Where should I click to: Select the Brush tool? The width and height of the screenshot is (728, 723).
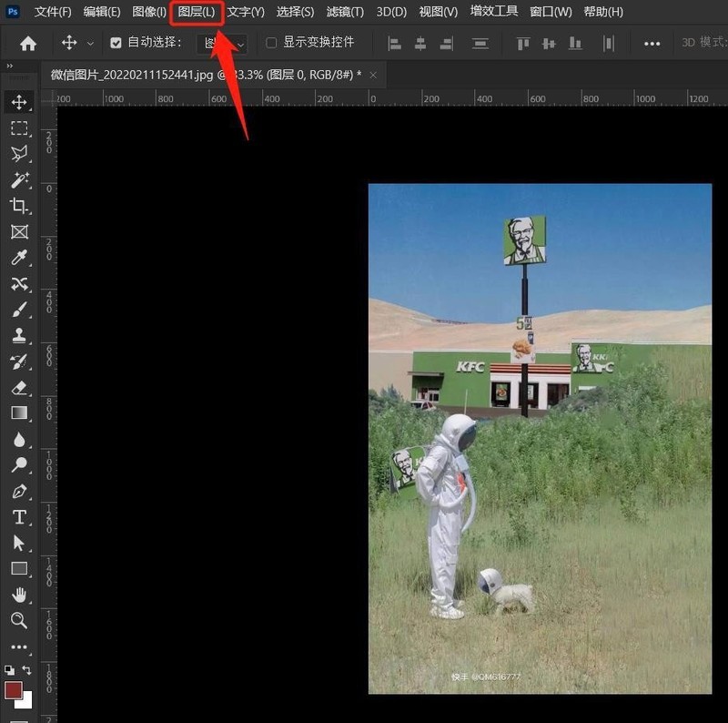[x=19, y=310]
